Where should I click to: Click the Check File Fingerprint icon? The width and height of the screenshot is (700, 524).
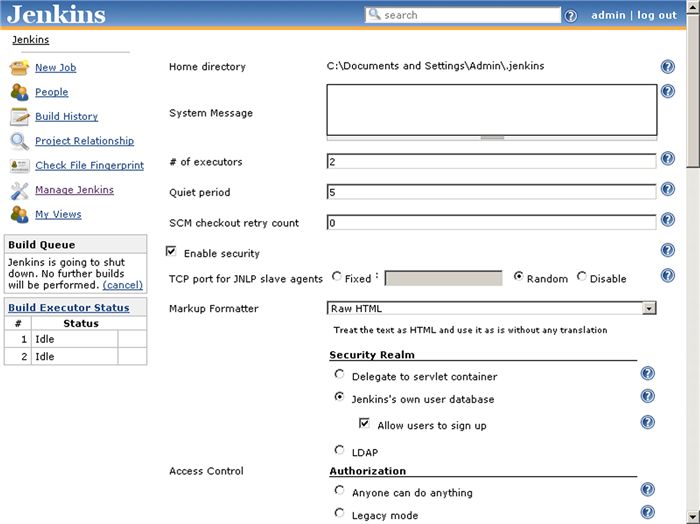click(19, 166)
